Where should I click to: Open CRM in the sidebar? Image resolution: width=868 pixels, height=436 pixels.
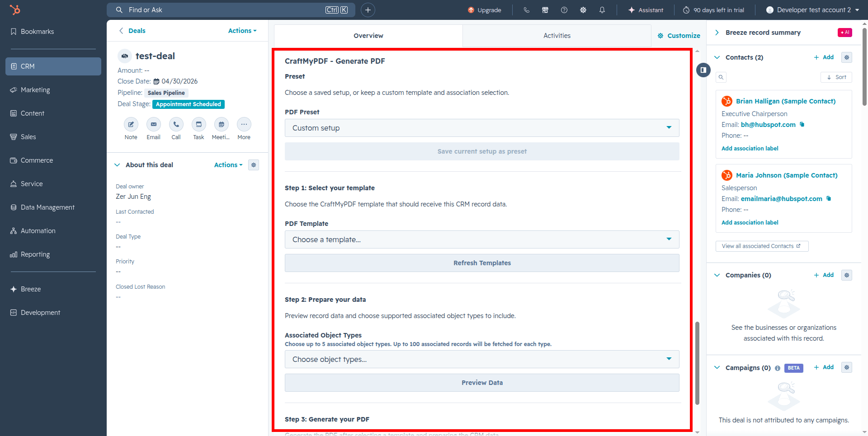53,66
